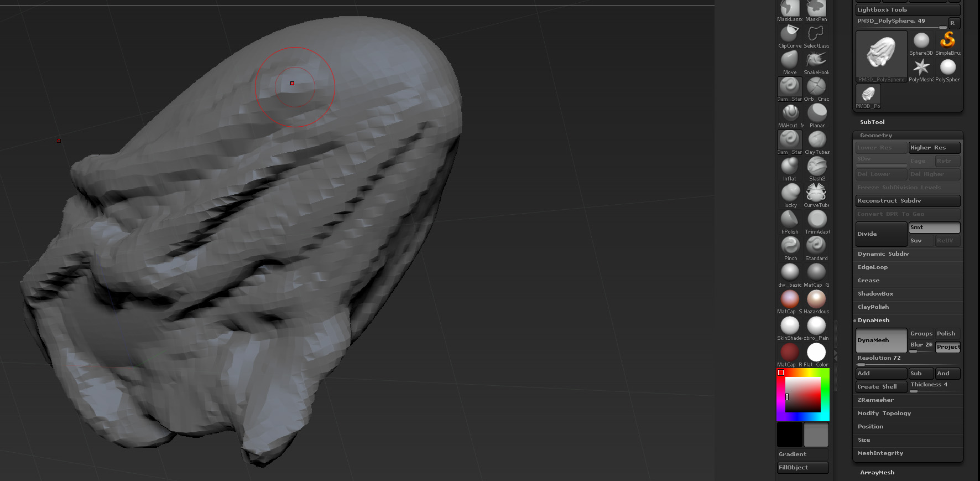Screen dimensions: 980x481
Task: Open the Modify Topology section
Action: [884, 413]
